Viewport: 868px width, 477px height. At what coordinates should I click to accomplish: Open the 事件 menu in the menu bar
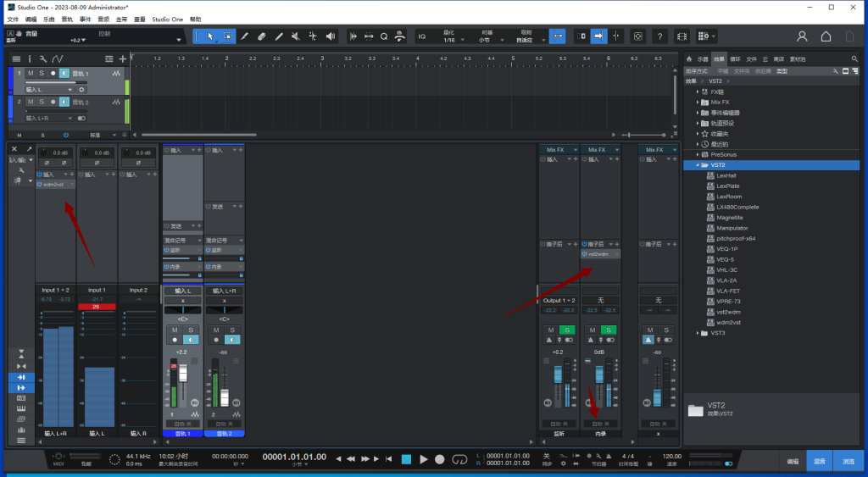(86, 19)
